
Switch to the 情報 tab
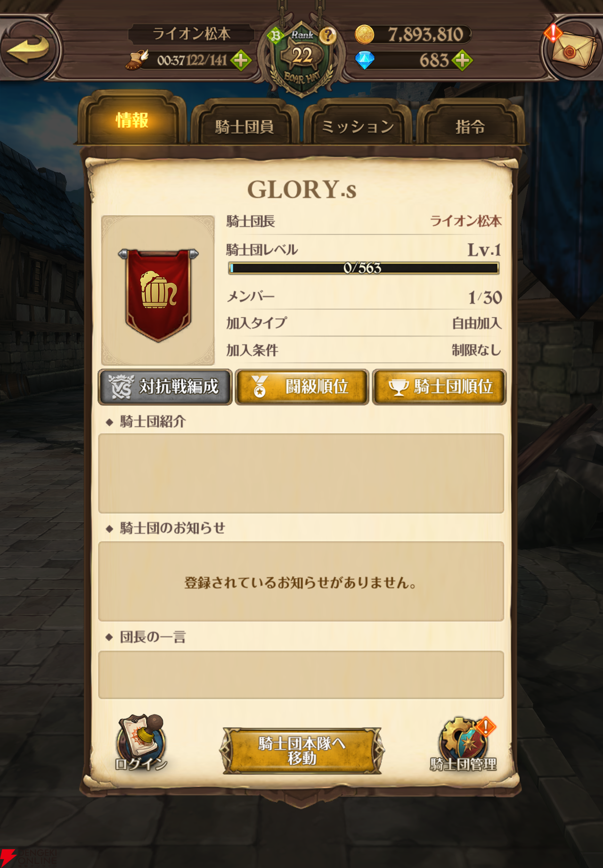(132, 121)
